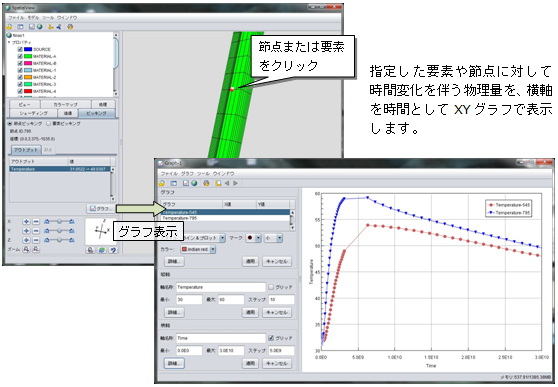Click the zoom-in magnifier icon

coord(26,250)
